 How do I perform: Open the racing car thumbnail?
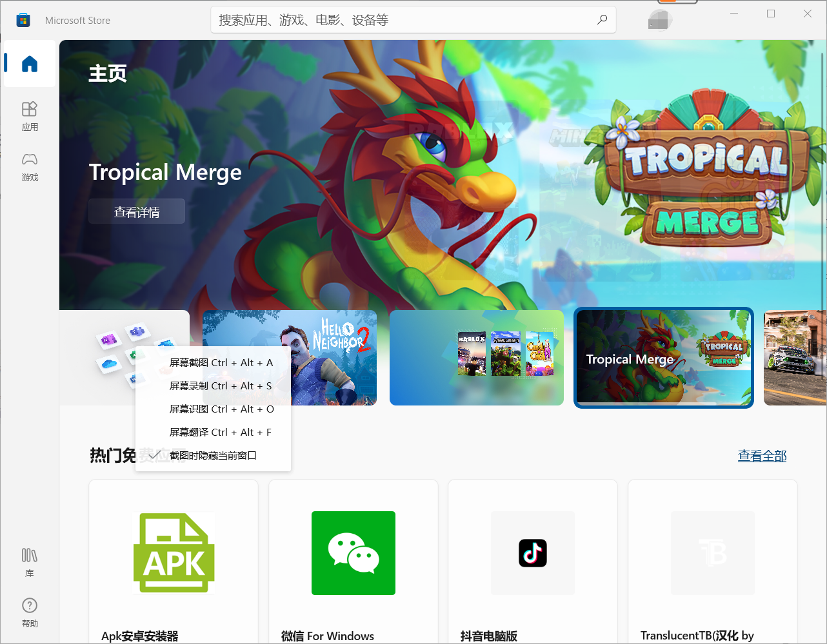pos(795,358)
